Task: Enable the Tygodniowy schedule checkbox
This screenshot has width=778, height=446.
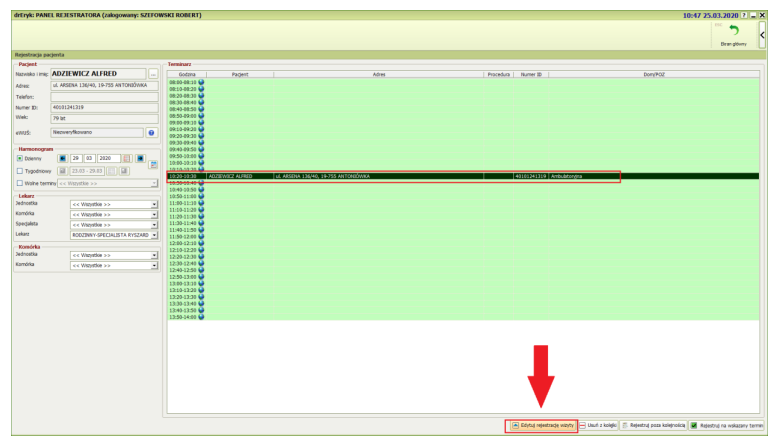Action: click(x=20, y=171)
